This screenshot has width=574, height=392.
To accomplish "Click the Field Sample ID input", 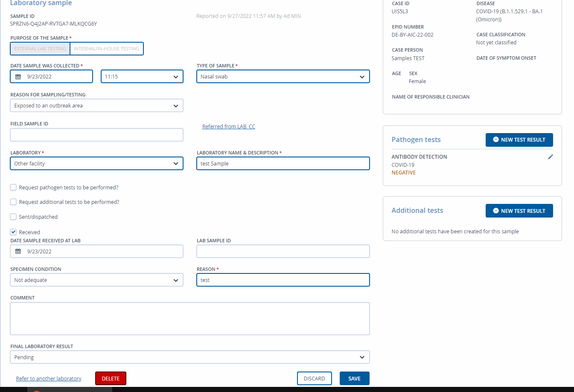I will coord(96,135).
